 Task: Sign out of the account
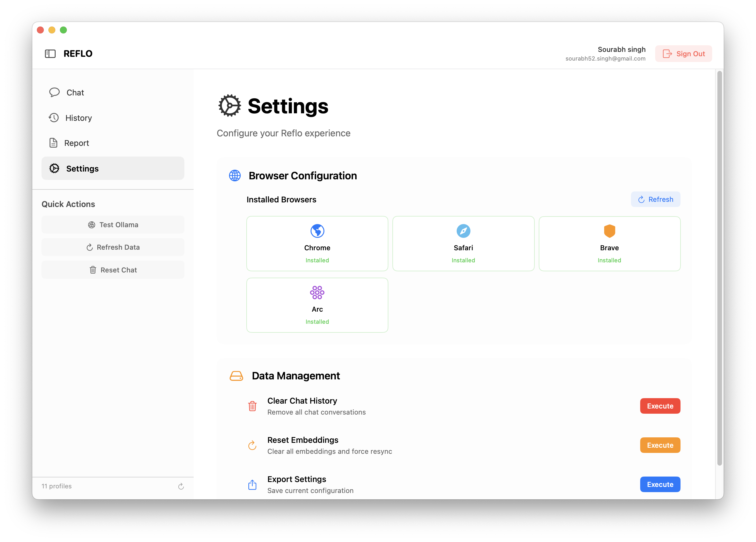[x=683, y=54]
